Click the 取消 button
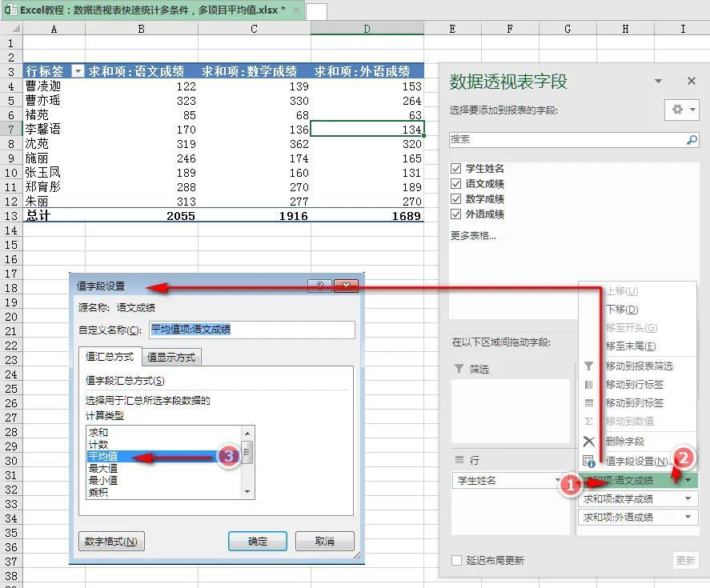The width and height of the screenshot is (710, 588). (x=325, y=541)
